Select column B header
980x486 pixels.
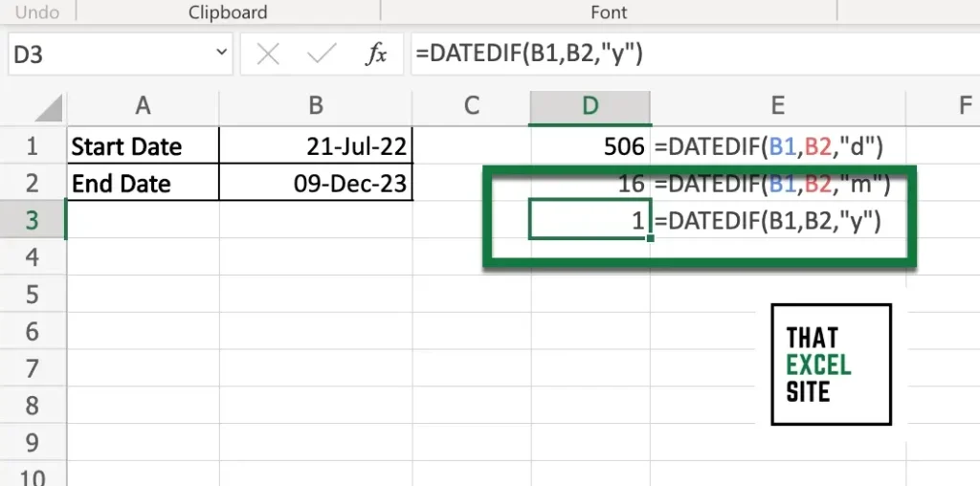click(316, 106)
